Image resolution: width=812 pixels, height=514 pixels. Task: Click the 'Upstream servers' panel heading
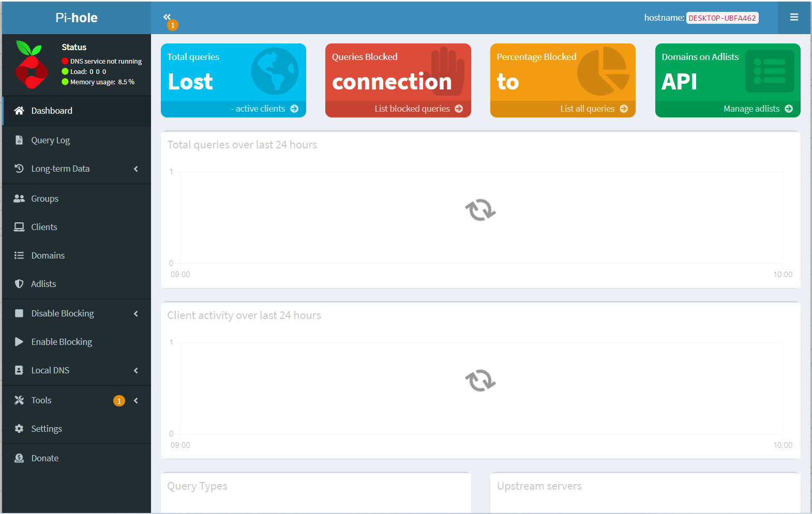click(539, 486)
